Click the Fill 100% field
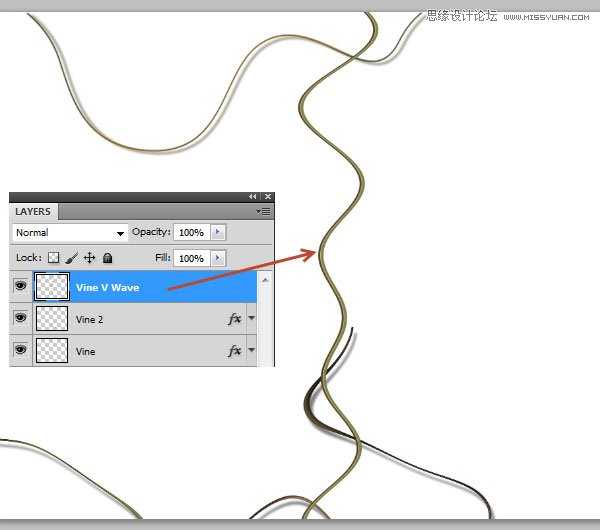Viewport: 600px width, 530px height. click(191, 258)
